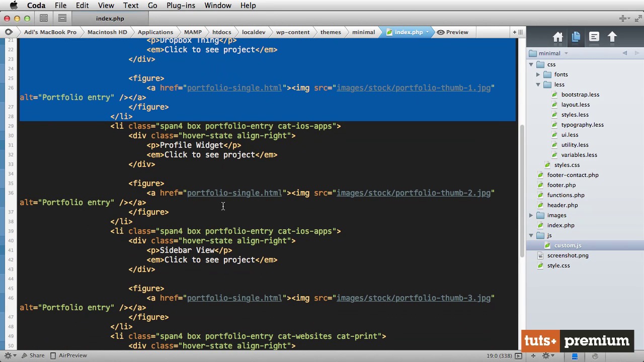Open the Plug-ins menu
The width and height of the screenshot is (644, 362).
[x=181, y=6]
